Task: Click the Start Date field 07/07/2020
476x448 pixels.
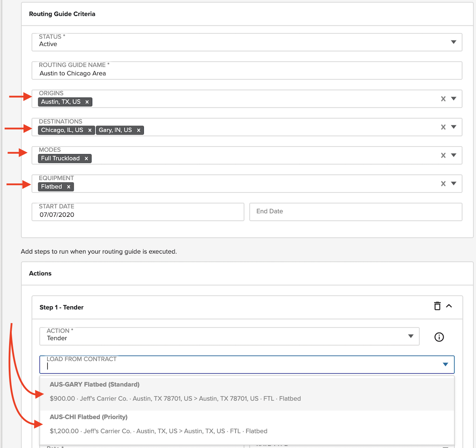Action: 138,212
